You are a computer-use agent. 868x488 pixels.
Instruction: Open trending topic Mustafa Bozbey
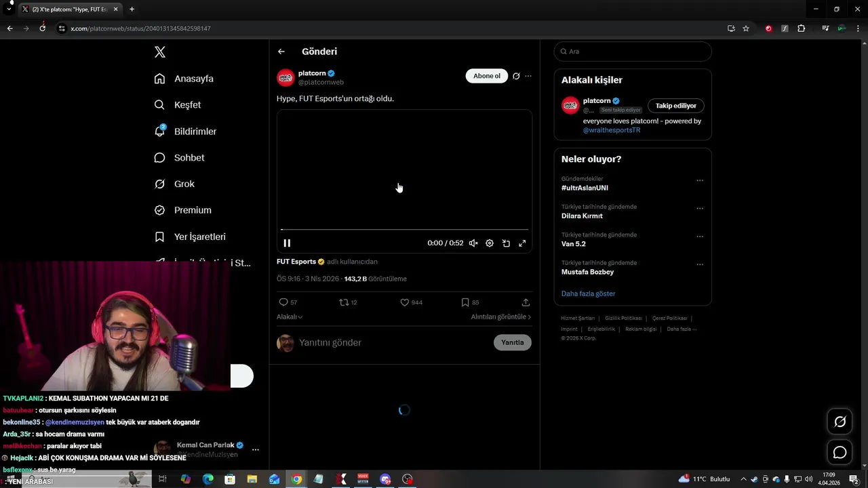point(587,272)
